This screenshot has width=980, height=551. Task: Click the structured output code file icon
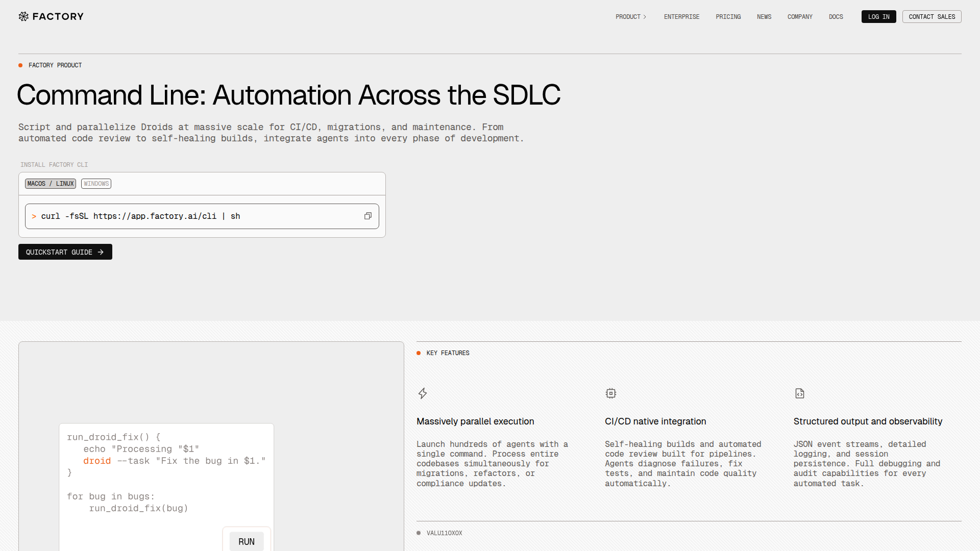point(800,393)
